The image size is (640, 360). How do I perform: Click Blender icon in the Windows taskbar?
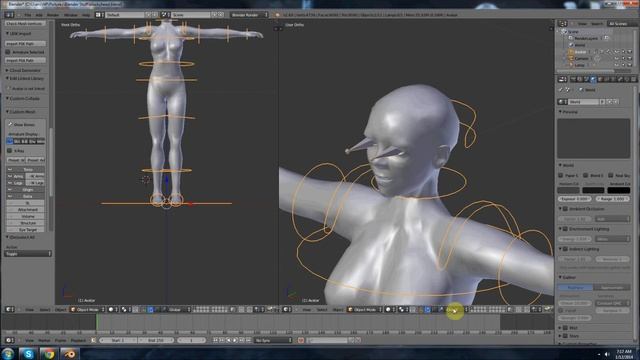69,353
